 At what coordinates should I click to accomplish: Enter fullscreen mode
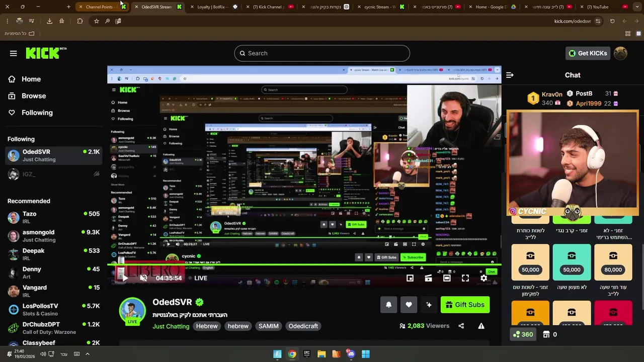[x=465, y=278]
